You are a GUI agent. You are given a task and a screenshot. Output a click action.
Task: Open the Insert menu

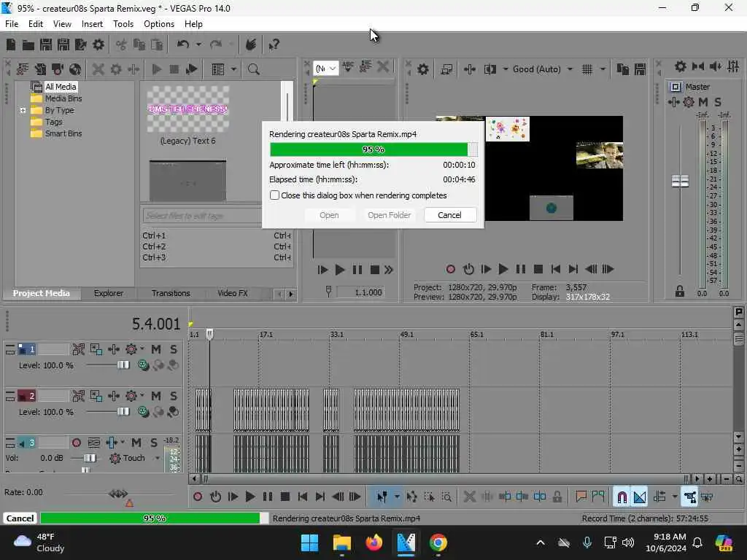point(92,24)
